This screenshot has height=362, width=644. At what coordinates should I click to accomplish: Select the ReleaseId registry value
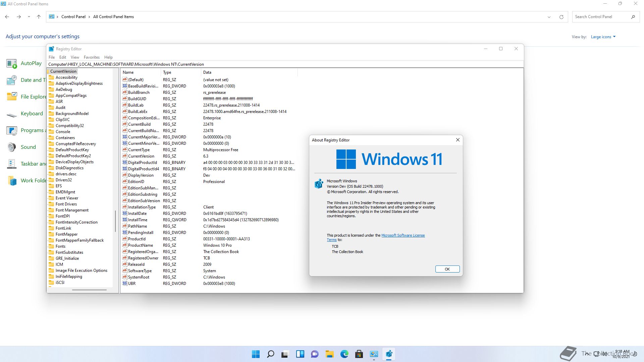pos(136,264)
